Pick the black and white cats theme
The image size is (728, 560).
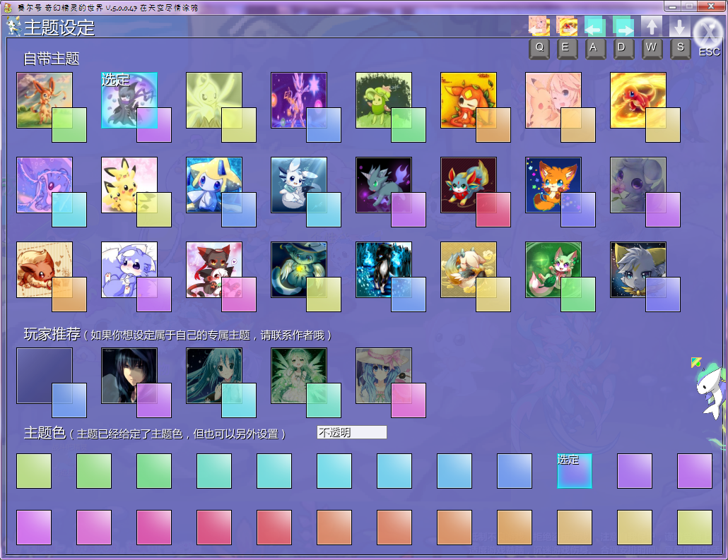tap(214, 270)
